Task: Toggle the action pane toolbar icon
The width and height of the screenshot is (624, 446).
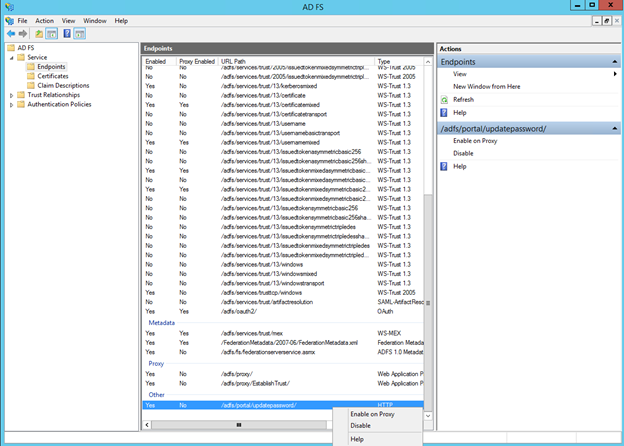Action: tap(80, 34)
